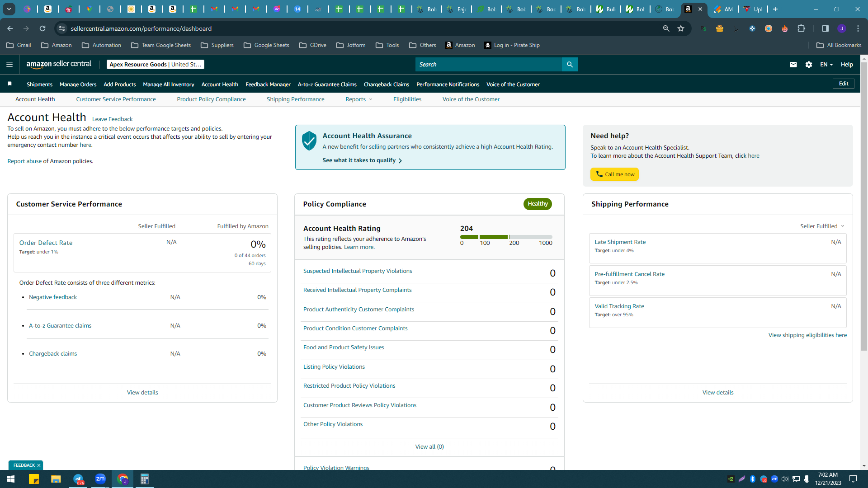868x488 pixels.
Task: Open the All Bookmarks folder
Action: click(839, 45)
